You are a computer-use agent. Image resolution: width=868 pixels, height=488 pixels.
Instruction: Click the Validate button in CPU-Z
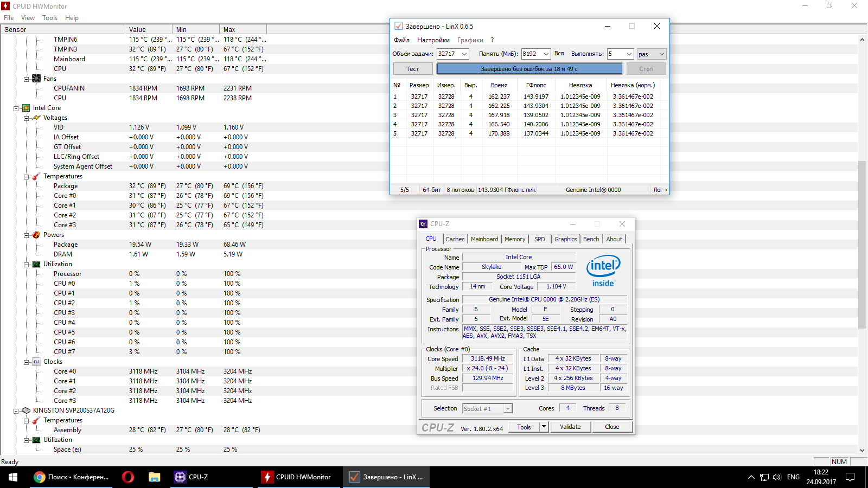click(x=570, y=427)
